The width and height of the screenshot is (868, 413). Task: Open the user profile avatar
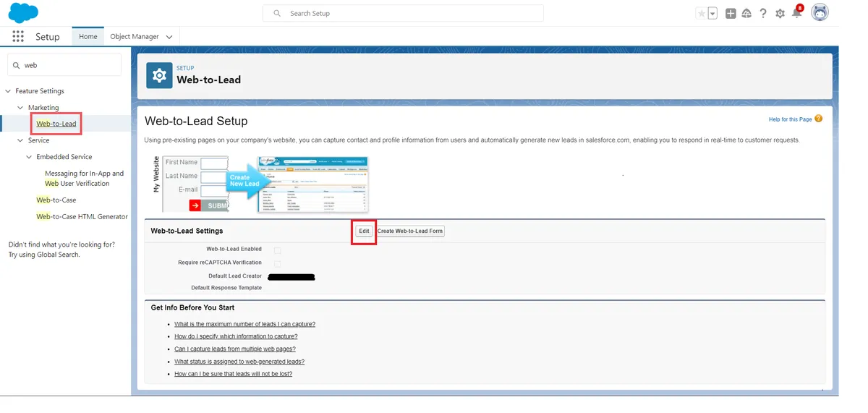tap(820, 13)
